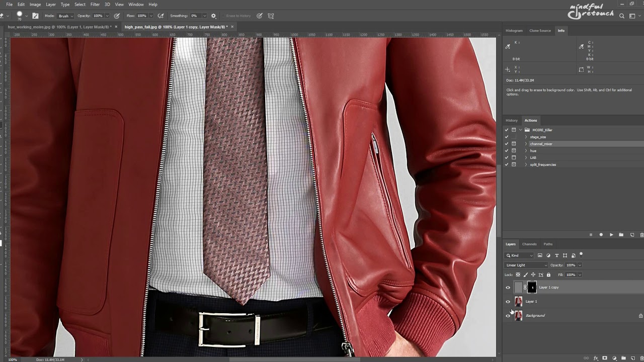Open the brush preset picker
Image resolution: width=644 pixels, height=362 pixels.
tap(26, 16)
